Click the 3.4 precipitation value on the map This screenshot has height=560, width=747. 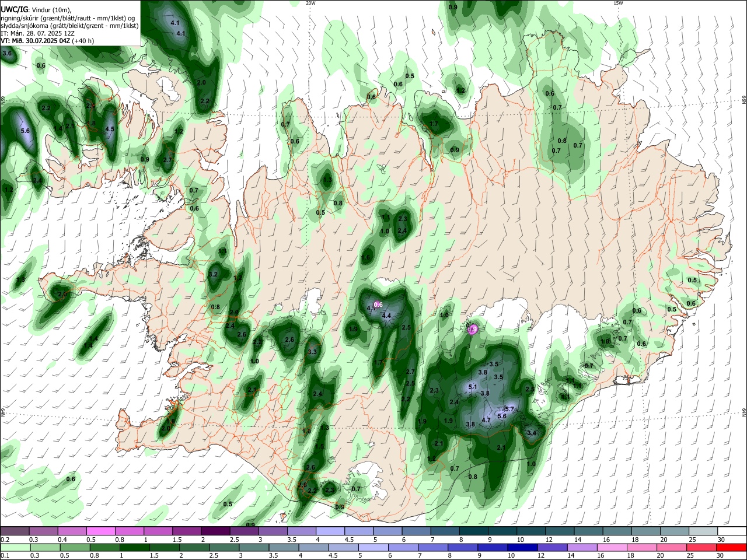click(x=531, y=433)
